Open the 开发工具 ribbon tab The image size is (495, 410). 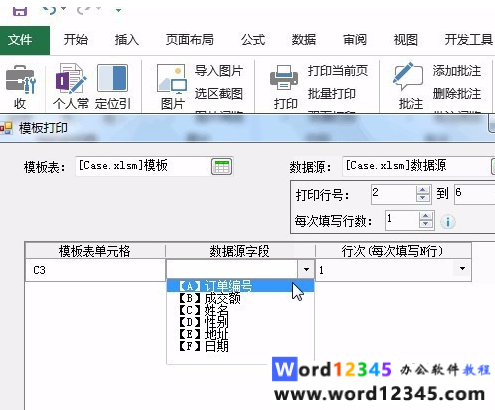click(468, 40)
